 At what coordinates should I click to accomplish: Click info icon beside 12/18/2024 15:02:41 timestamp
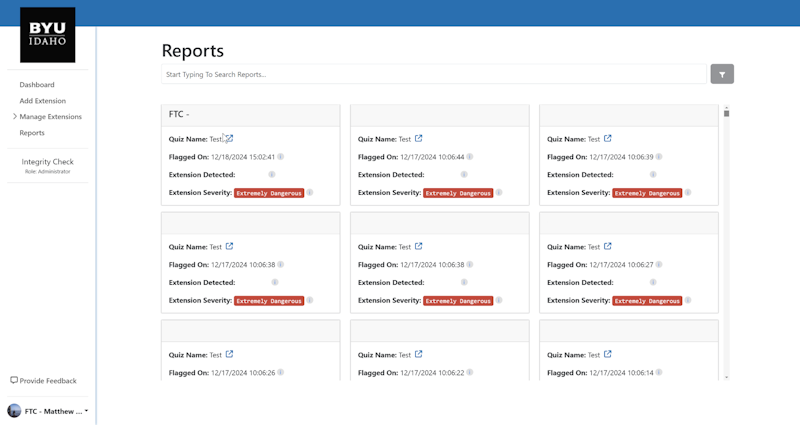pos(281,157)
